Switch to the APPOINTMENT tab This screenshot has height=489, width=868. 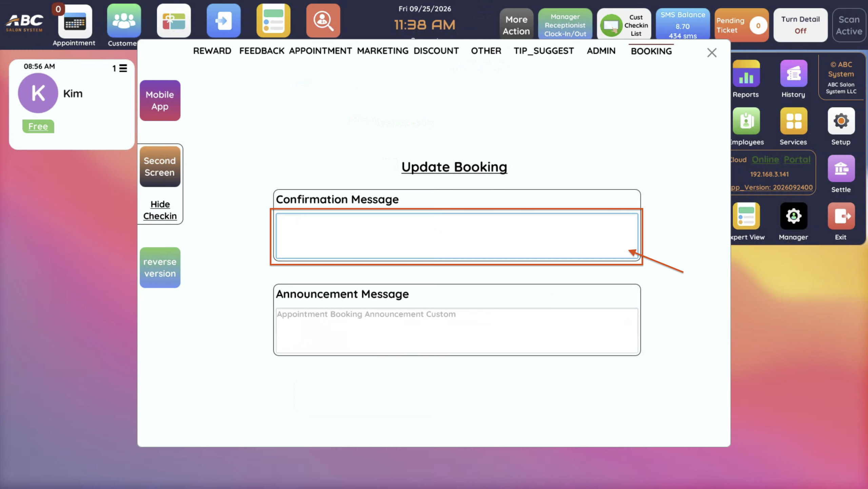pos(320,51)
